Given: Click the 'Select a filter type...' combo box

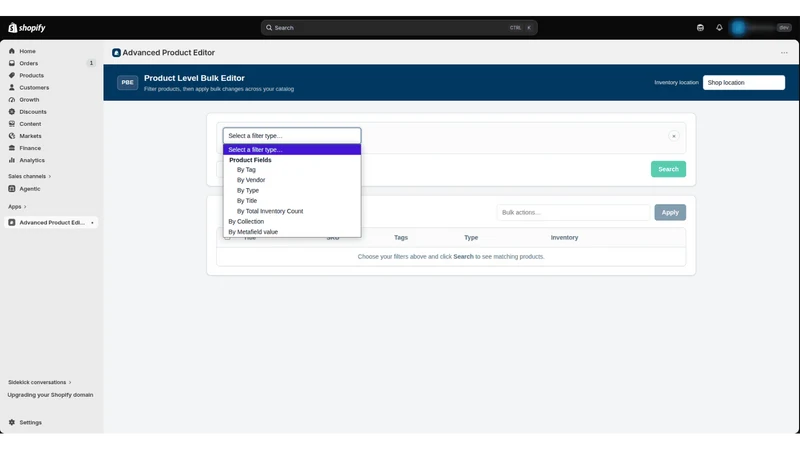Looking at the screenshot, I should pos(292,136).
